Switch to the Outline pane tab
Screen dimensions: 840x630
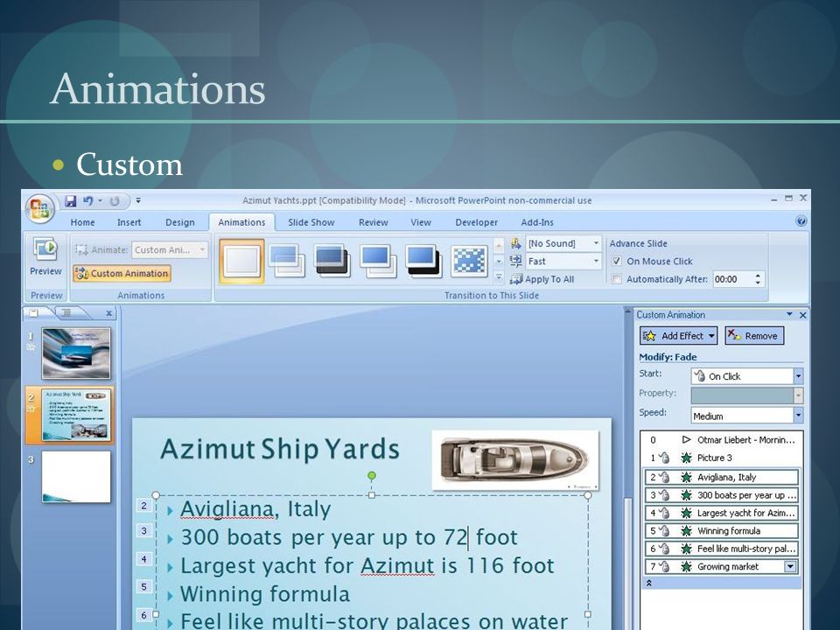[x=66, y=313]
